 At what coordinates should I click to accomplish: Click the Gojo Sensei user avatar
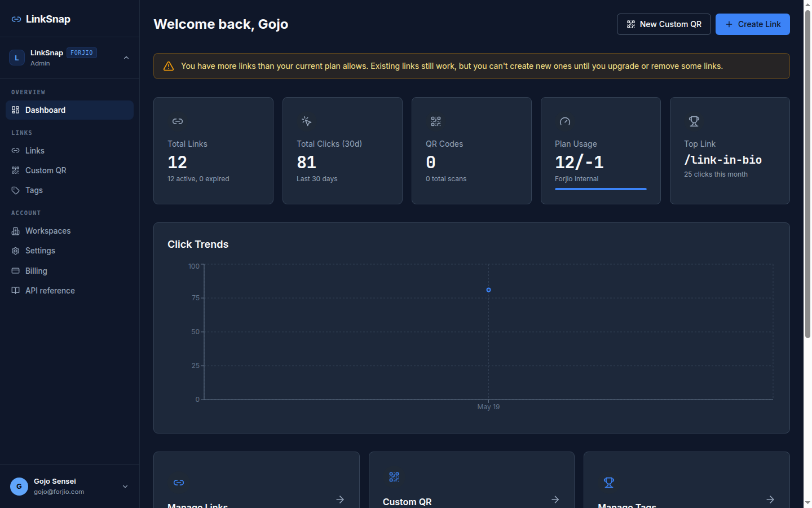19,487
